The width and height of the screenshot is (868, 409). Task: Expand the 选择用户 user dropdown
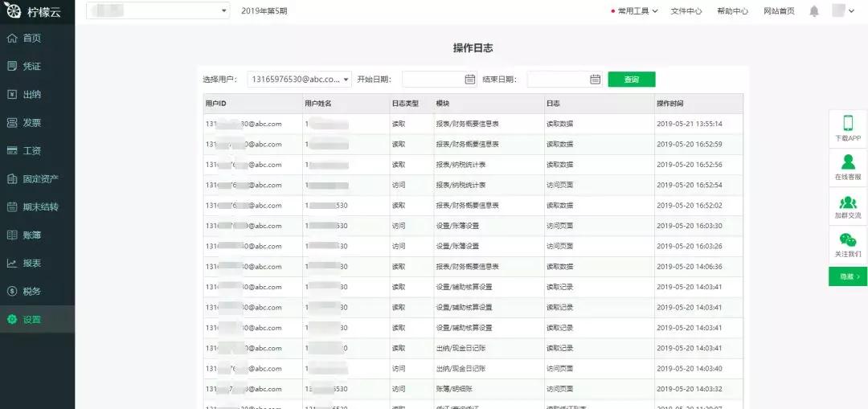point(300,79)
